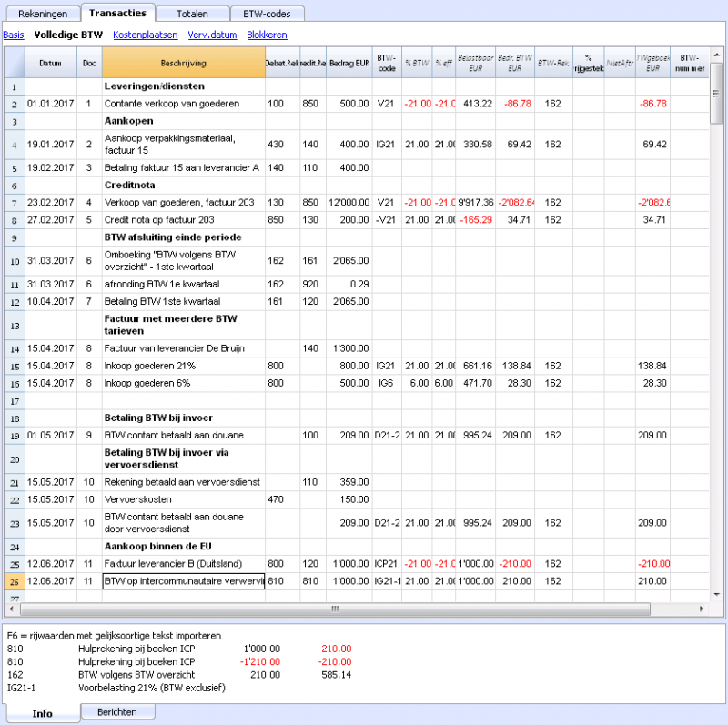Image resolution: width=728 pixels, height=725 pixels.
Task: Click the balance 585.14 in info panel
Action: [x=336, y=675]
